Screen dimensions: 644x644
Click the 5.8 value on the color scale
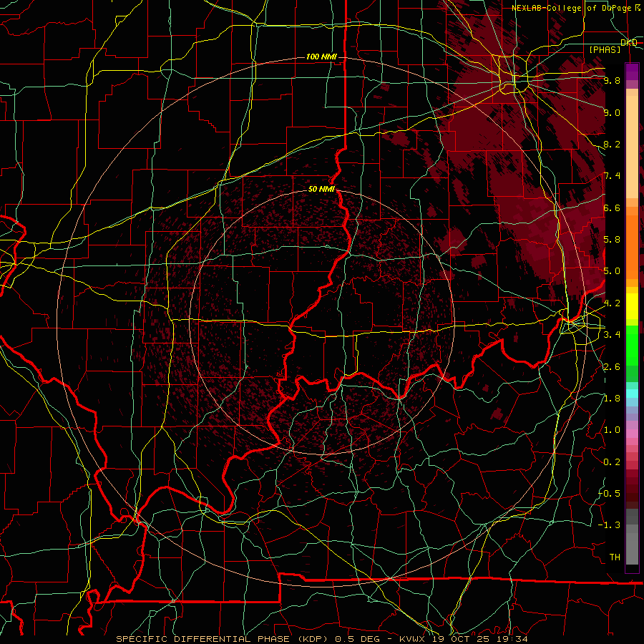[612, 239]
